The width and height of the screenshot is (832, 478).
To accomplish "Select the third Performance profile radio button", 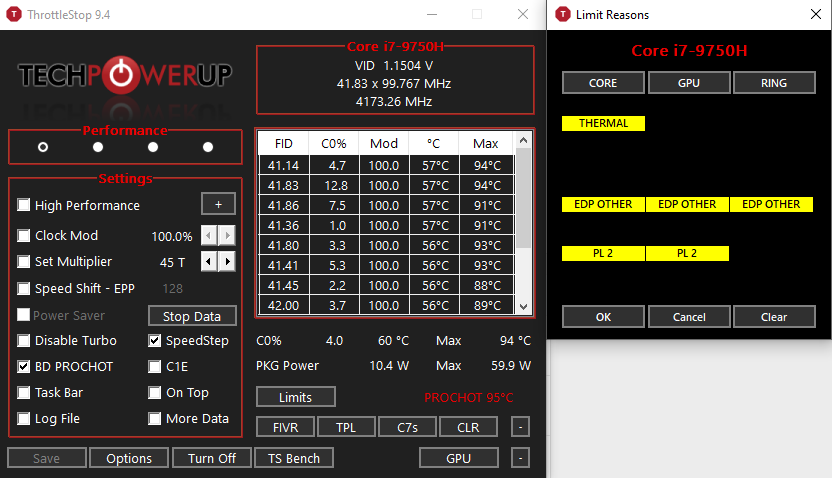I will click(153, 147).
